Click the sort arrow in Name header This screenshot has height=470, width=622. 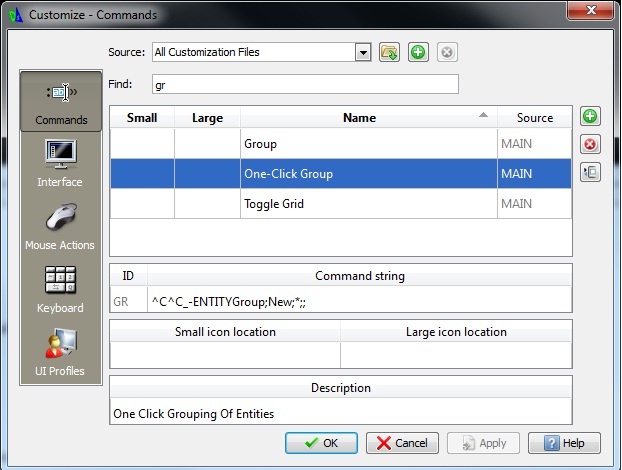click(483, 115)
